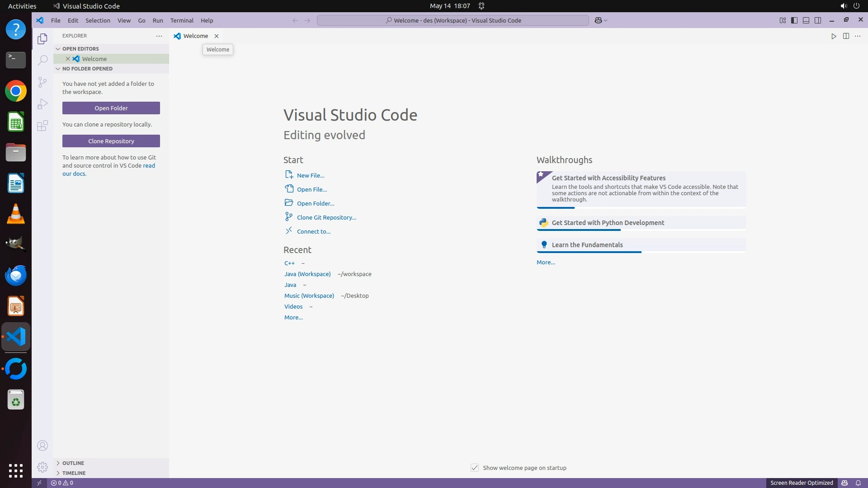The width and height of the screenshot is (868, 488).
Task: Open the Selection menu
Action: click(98, 20)
